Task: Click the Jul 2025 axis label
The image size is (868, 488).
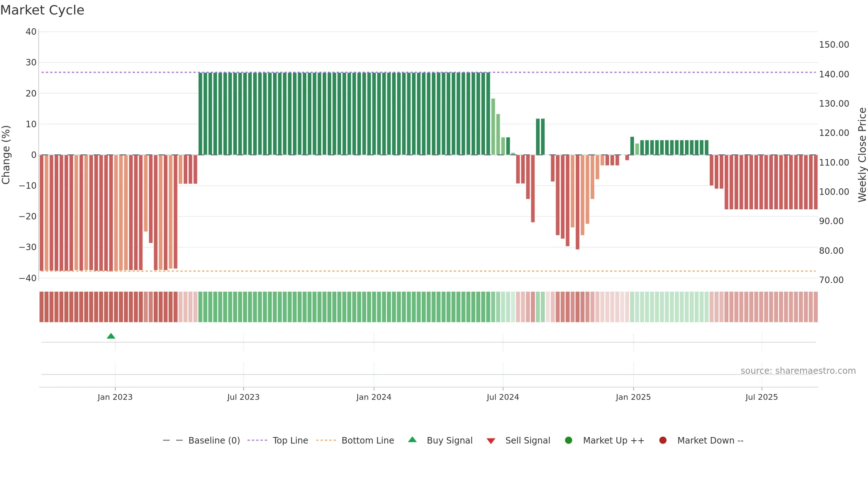Action: click(762, 397)
